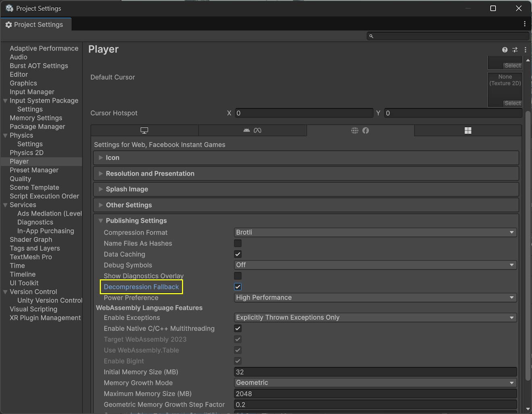Click the Initial Memory Size field
This screenshot has width=532, height=414.
tap(375, 372)
